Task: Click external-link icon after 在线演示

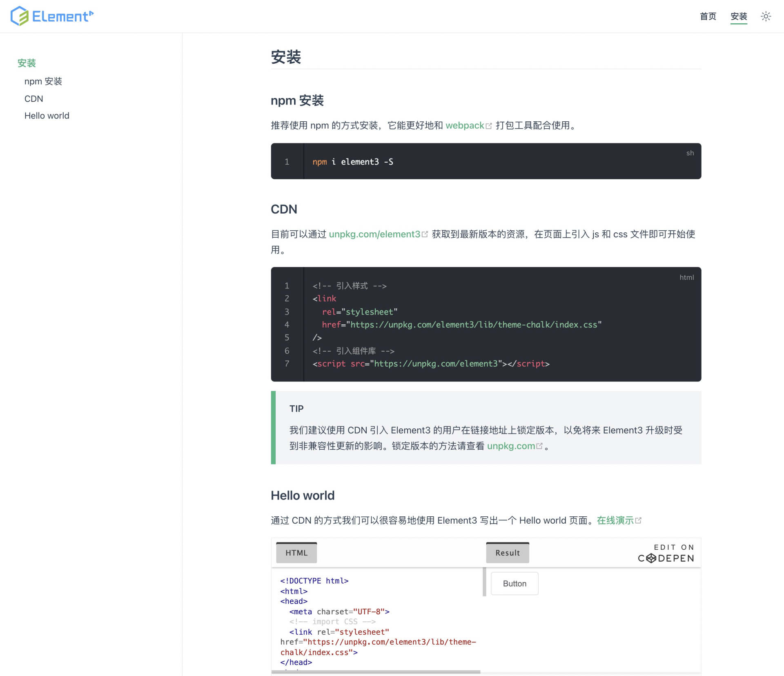Action: (x=638, y=520)
